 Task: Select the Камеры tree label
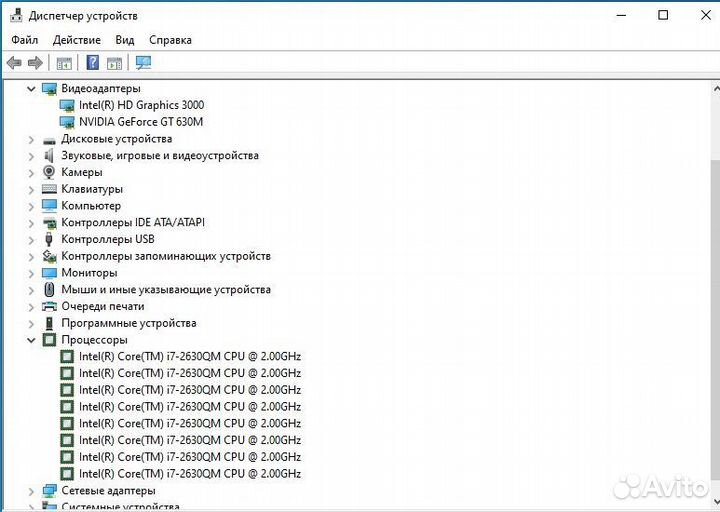pos(82,172)
